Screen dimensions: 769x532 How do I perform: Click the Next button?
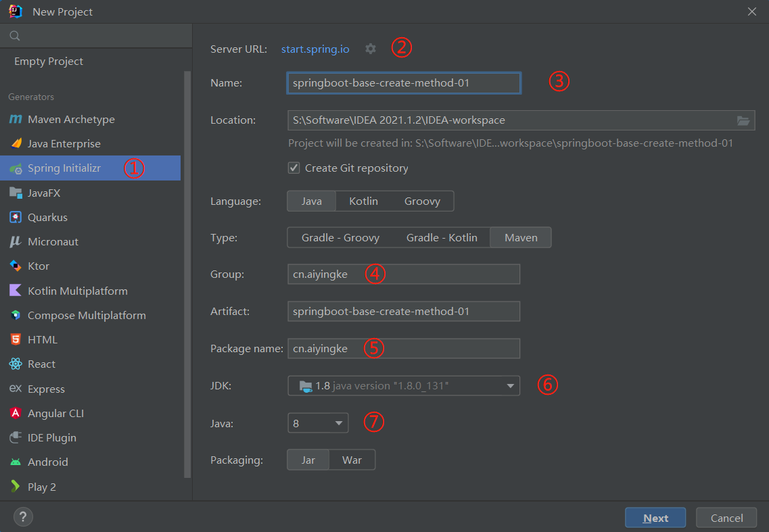tap(655, 518)
